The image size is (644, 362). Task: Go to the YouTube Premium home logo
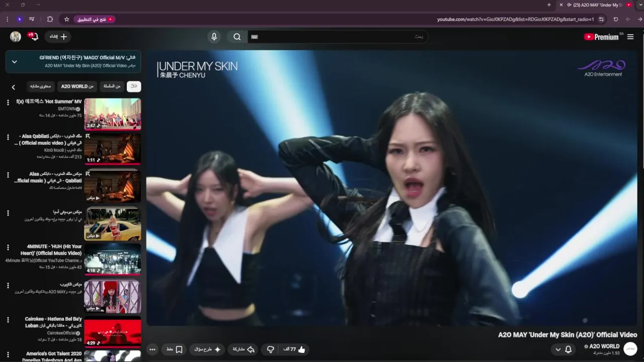pos(601,37)
